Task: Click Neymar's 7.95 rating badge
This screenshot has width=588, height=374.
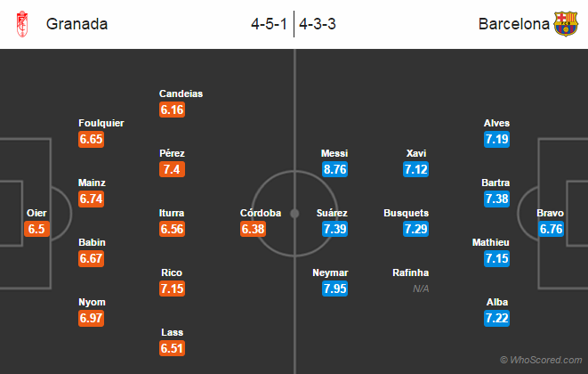Action: [334, 289]
